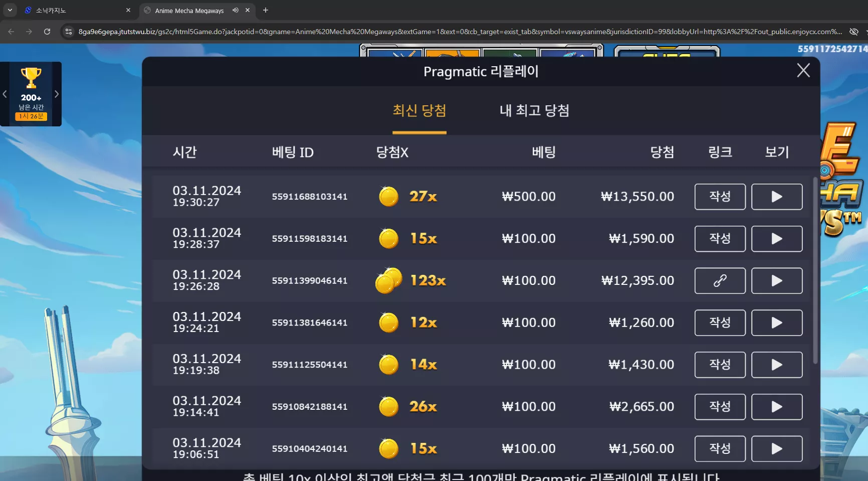
Task: Show previous tournament widget panel
Action: [5, 94]
